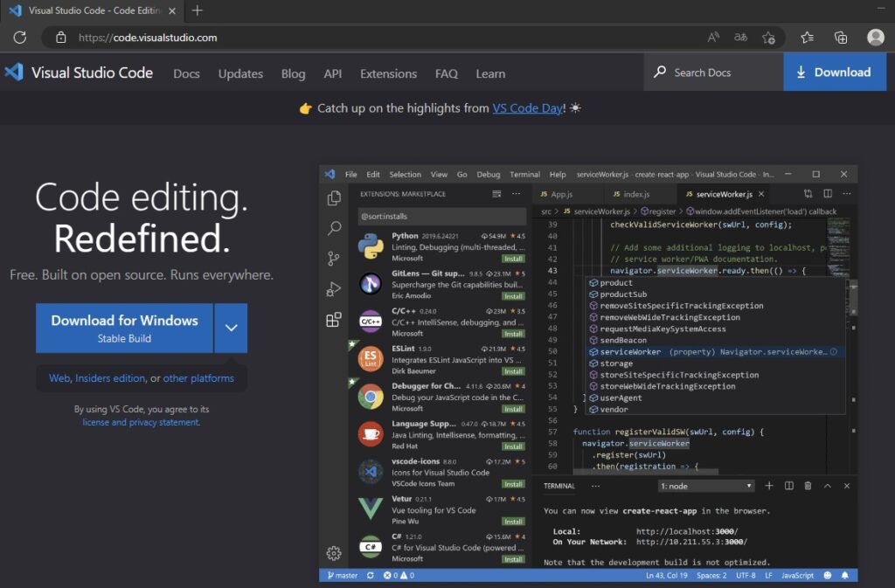The image size is (895, 588).
Task: Open the Updates nav item
Action: click(240, 73)
